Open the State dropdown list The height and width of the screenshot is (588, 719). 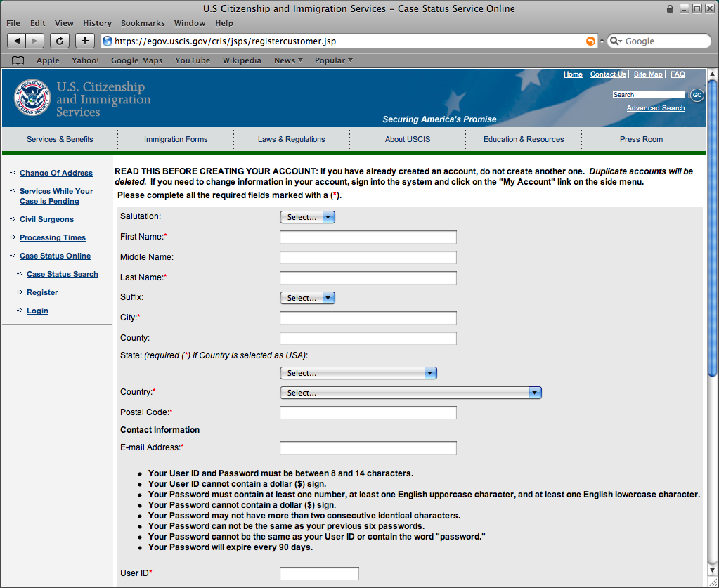click(x=358, y=373)
